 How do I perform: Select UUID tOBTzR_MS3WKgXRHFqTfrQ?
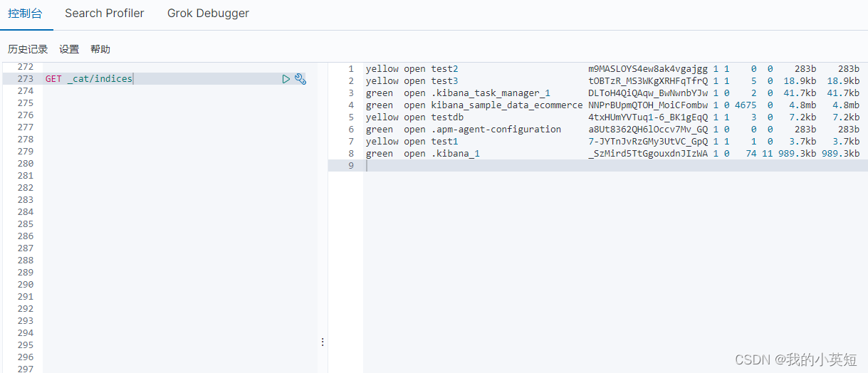648,81
